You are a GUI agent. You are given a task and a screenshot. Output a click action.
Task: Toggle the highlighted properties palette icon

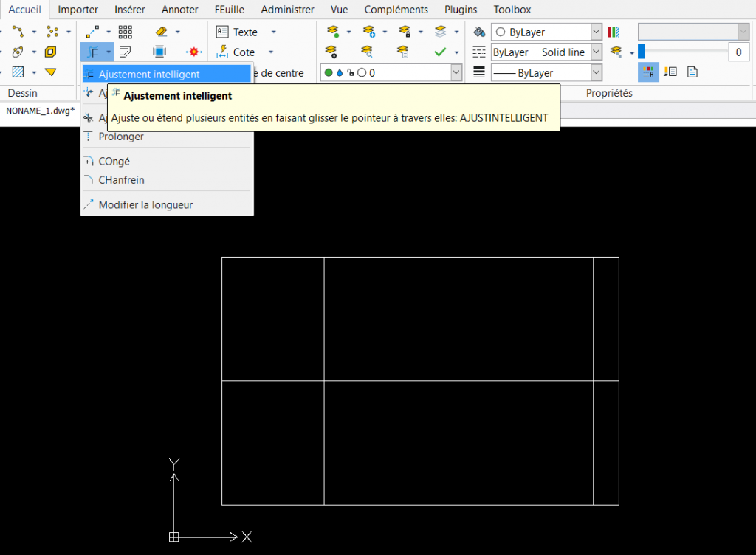click(x=648, y=72)
